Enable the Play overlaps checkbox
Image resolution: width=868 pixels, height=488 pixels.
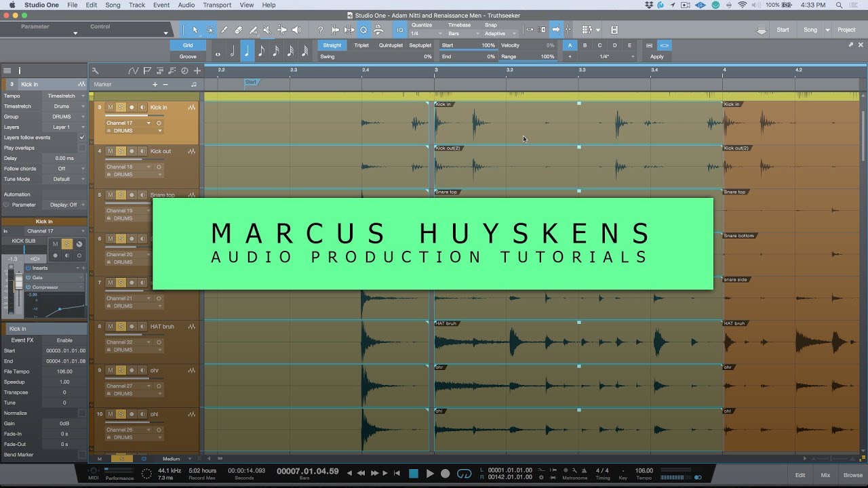click(82, 148)
